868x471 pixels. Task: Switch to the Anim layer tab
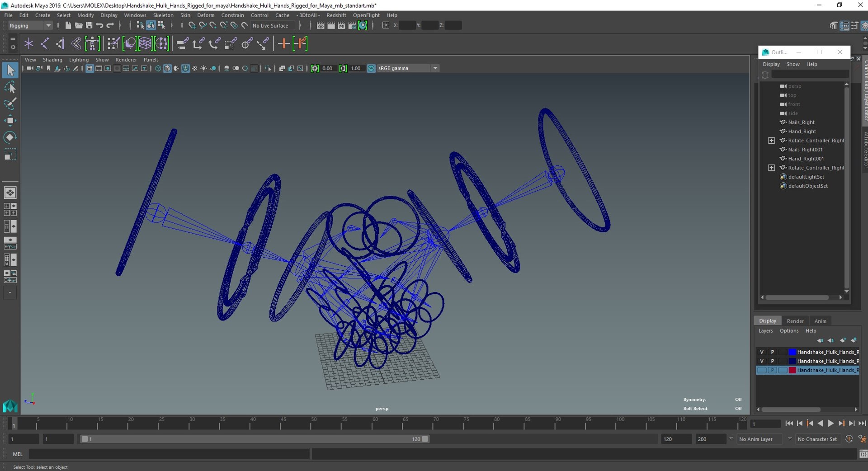(x=820, y=321)
